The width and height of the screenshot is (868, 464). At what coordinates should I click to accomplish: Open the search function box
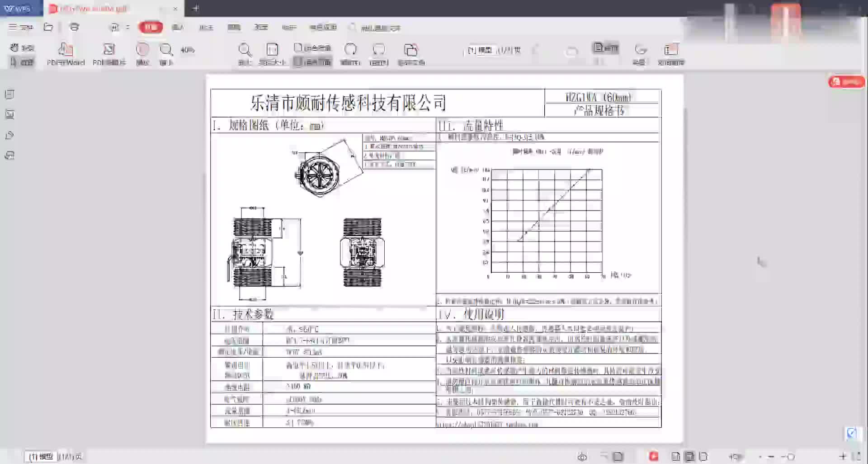[x=374, y=28]
